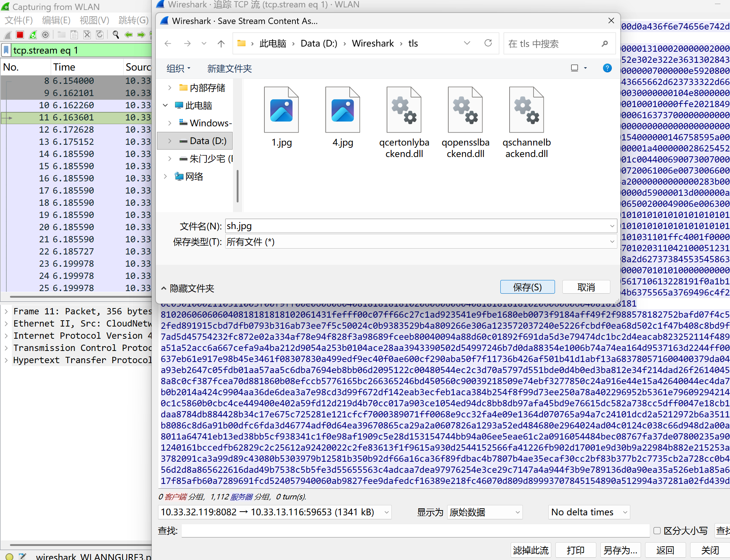Open a capture file with the folder icon
This screenshot has height=560, width=730.
(61, 35)
